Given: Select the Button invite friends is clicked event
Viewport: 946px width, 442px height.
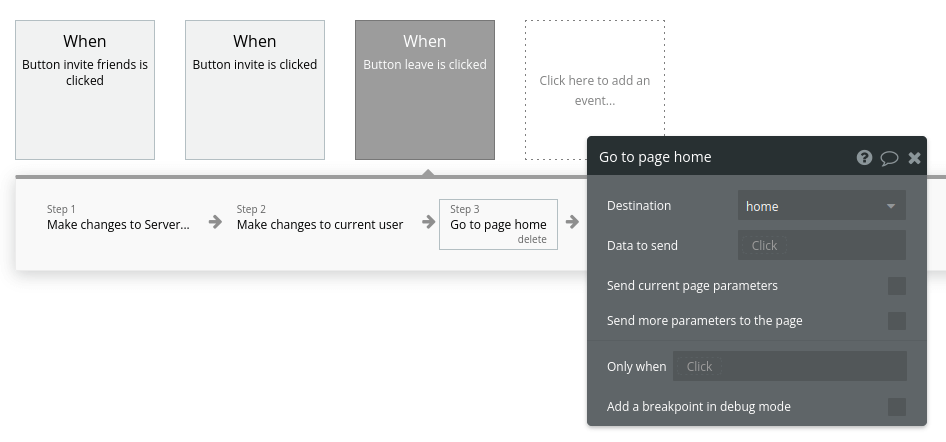Looking at the screenshot, I should coord(85,90).
